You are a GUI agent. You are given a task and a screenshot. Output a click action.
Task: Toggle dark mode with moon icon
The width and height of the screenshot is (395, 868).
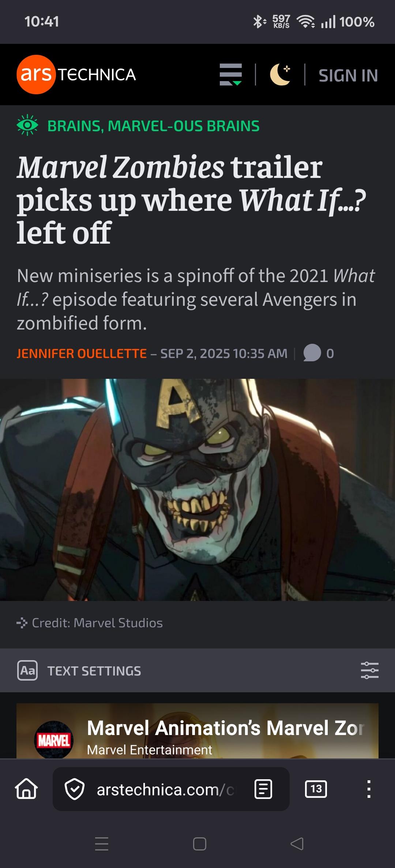click(x=280, y=75)
